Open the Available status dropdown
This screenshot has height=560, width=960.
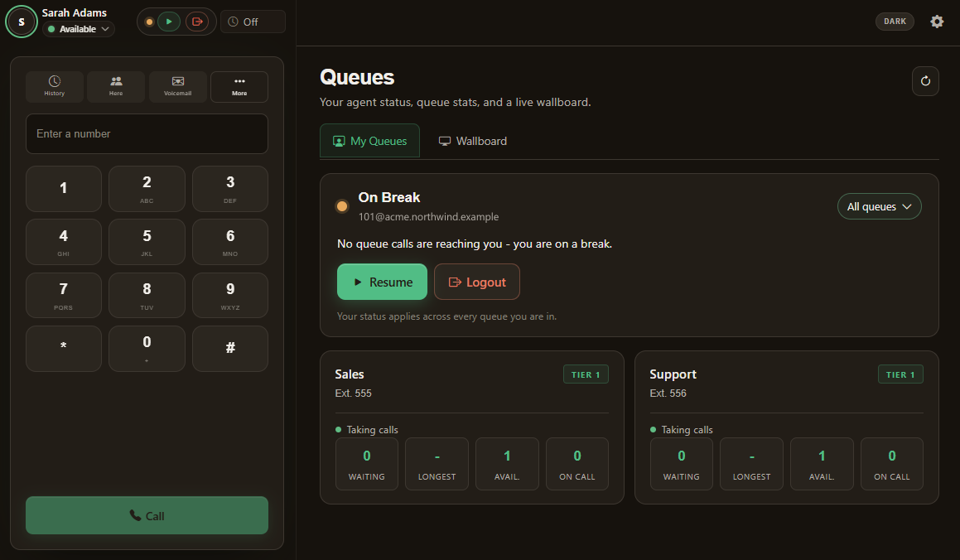(79, 29)
